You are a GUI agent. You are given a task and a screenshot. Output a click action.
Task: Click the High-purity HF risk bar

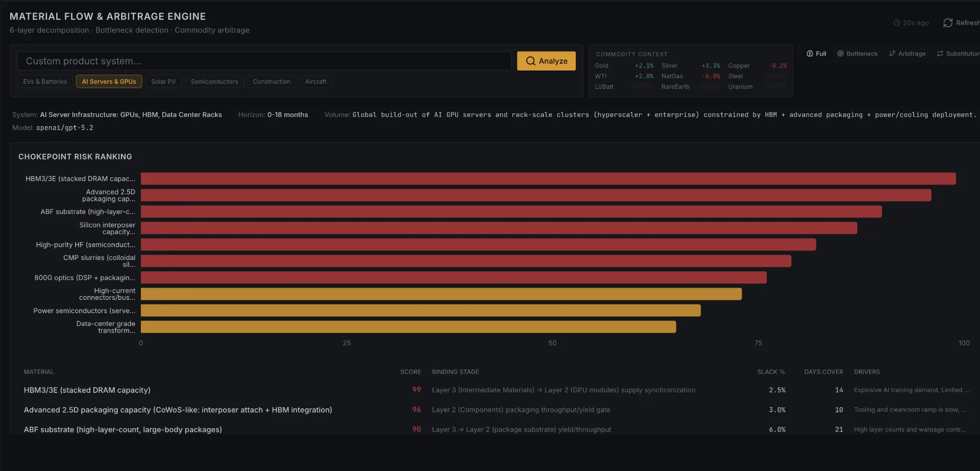(478, 245)
